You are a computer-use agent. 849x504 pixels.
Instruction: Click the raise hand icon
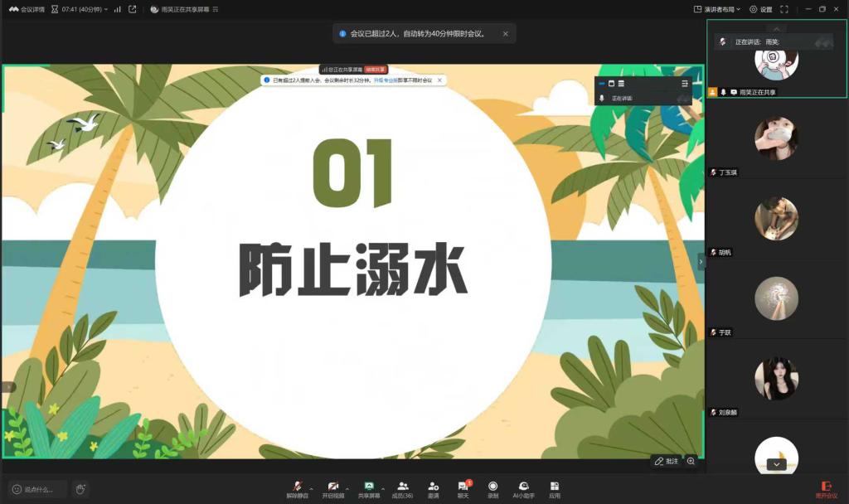(x=80, y=489)
